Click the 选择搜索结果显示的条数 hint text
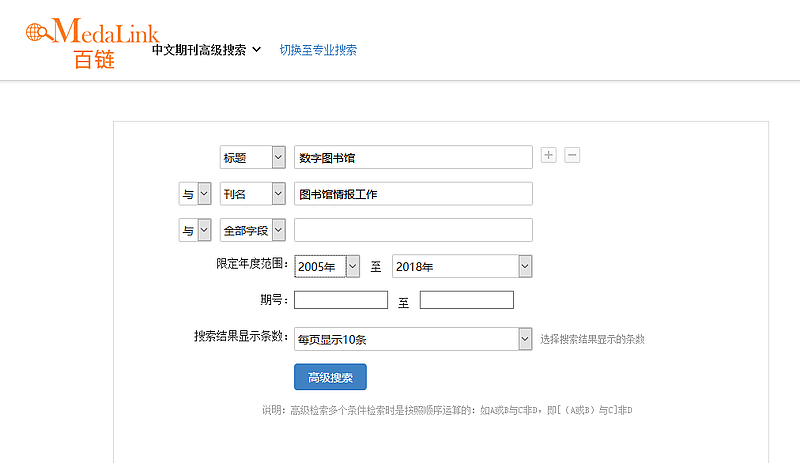Screen dimensions: 800x463 [592, 340]
